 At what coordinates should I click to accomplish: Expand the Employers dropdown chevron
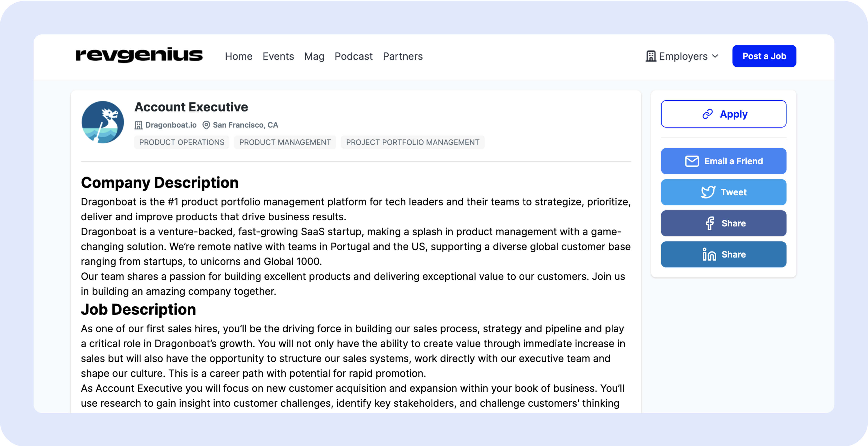[x=715, y=56]
